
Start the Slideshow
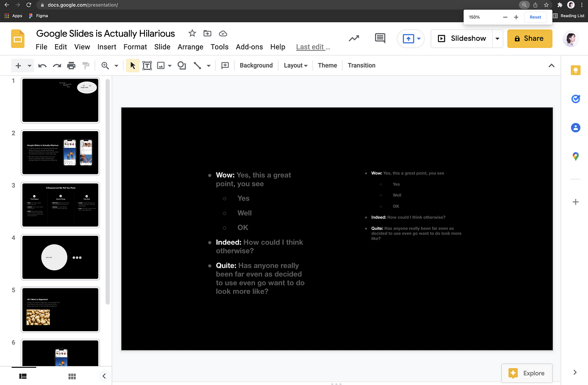click(462, 39)
